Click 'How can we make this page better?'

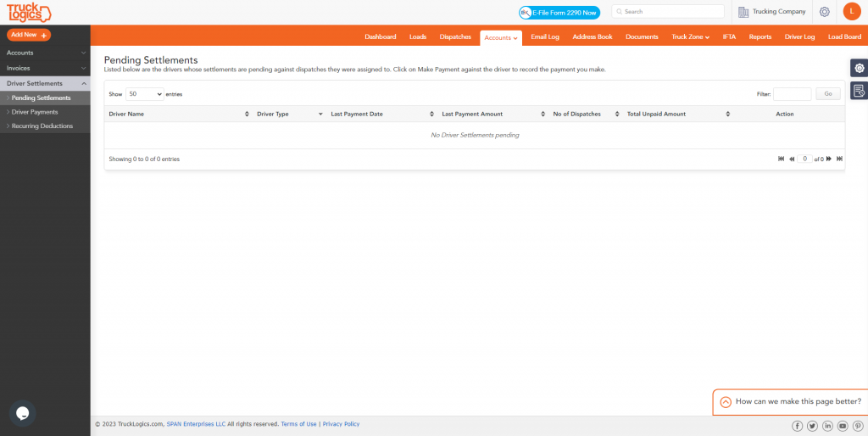coord(798,402)
